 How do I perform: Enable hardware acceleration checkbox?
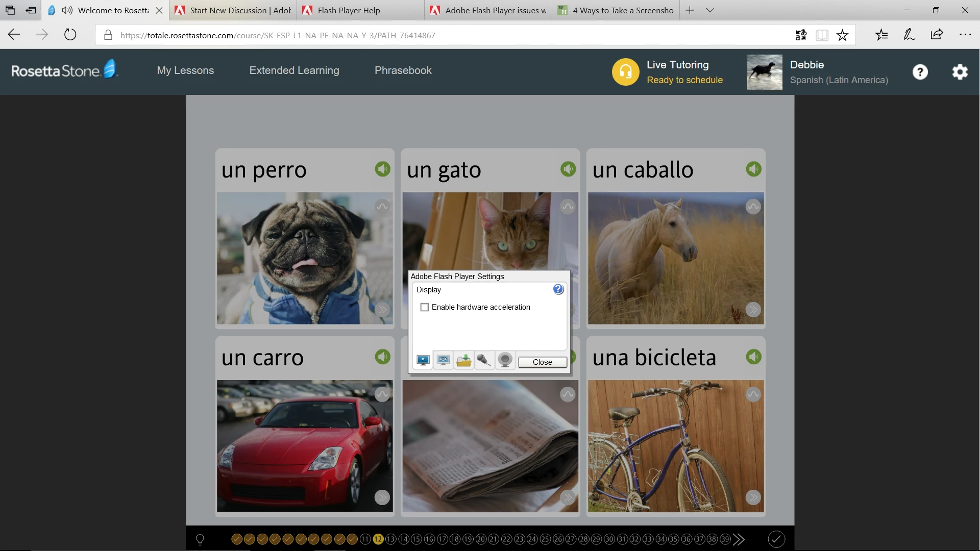(424, 307)
